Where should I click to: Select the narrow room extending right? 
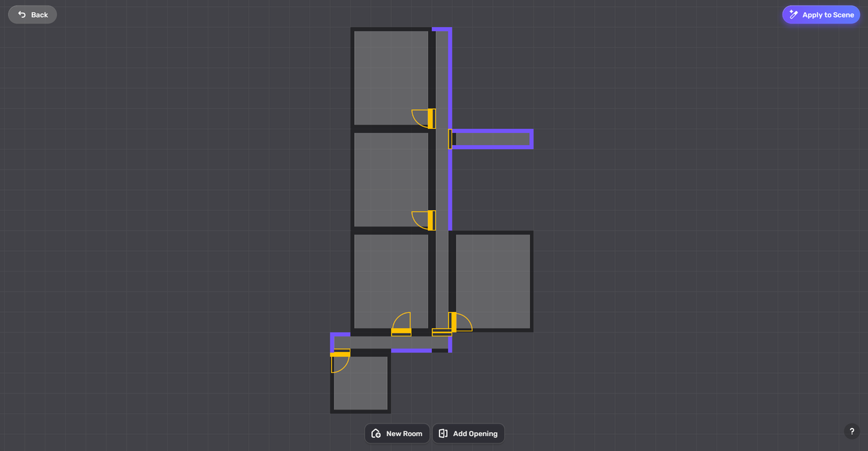coord(492,139)
